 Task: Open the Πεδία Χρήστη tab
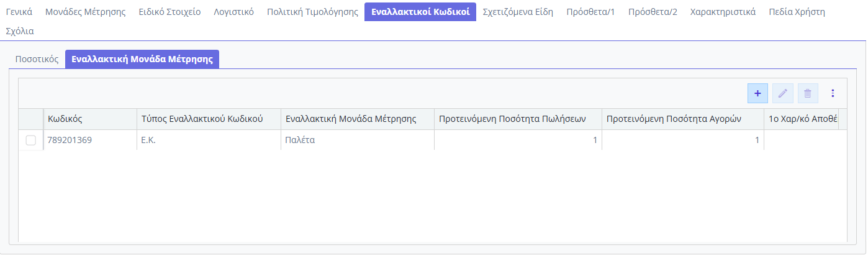click(x=797, y=12)
